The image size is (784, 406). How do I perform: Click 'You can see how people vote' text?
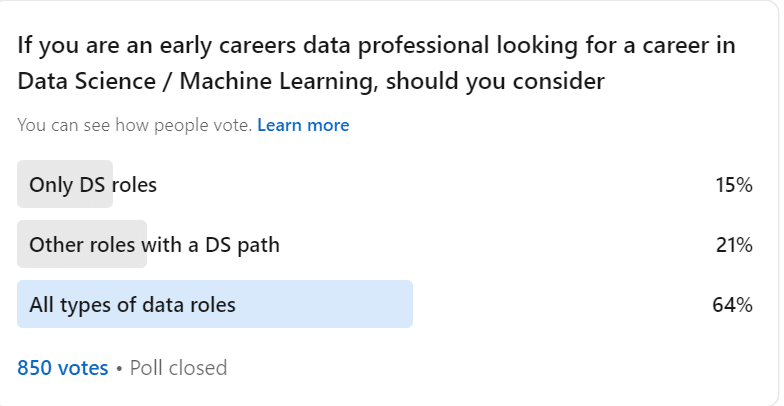(134, 125)
